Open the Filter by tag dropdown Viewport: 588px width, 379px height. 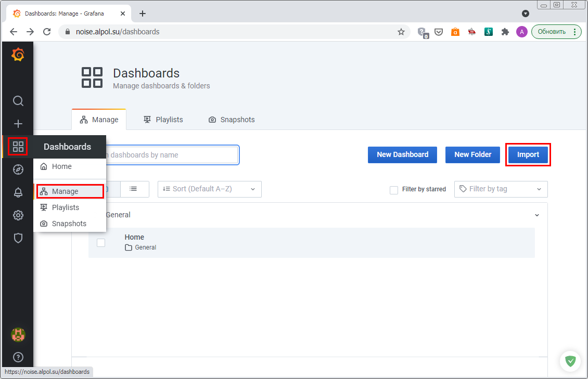click(x=501, y=189)
